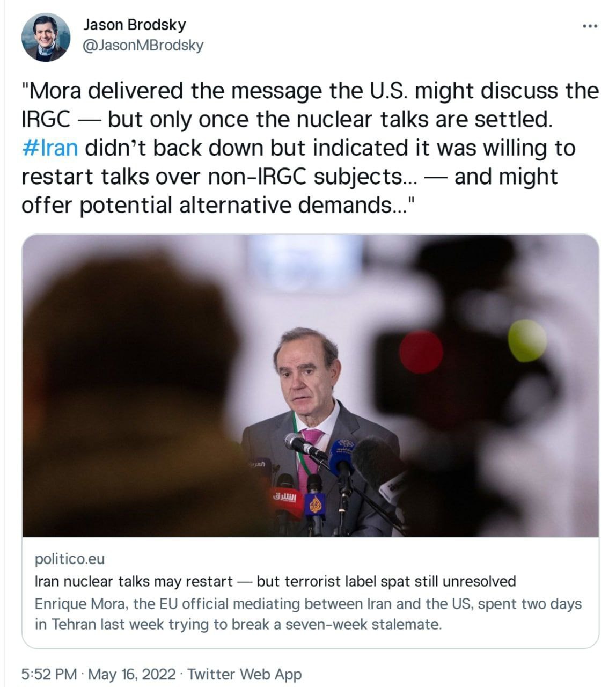
Task: Click the Enrique Mora article description text
Action: pos(308,604)
